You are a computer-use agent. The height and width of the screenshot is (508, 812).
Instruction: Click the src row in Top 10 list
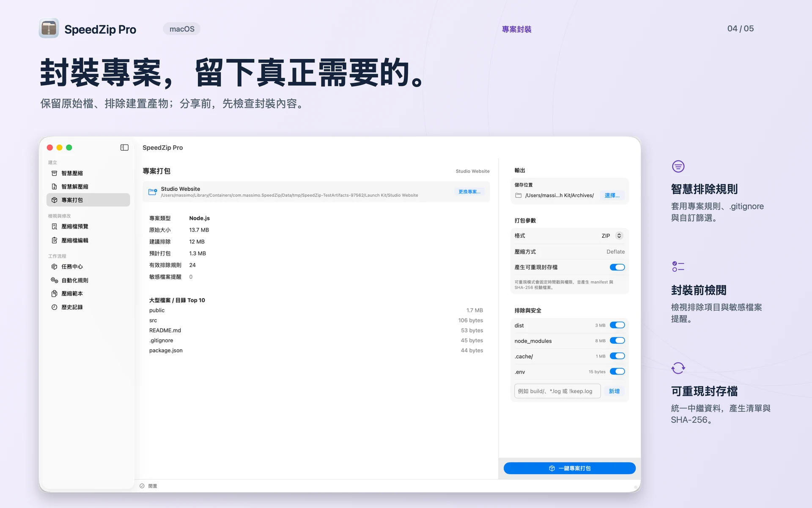(316, 320)
